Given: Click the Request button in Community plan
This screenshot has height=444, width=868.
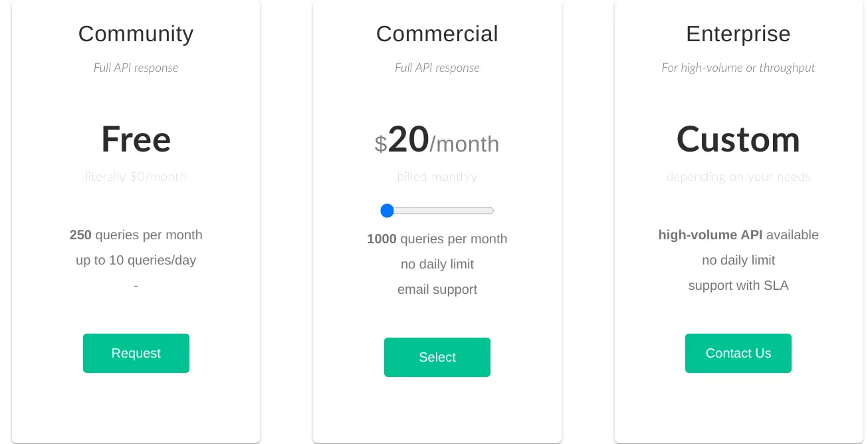Looking at the screenshot, I should click(136, 353).
